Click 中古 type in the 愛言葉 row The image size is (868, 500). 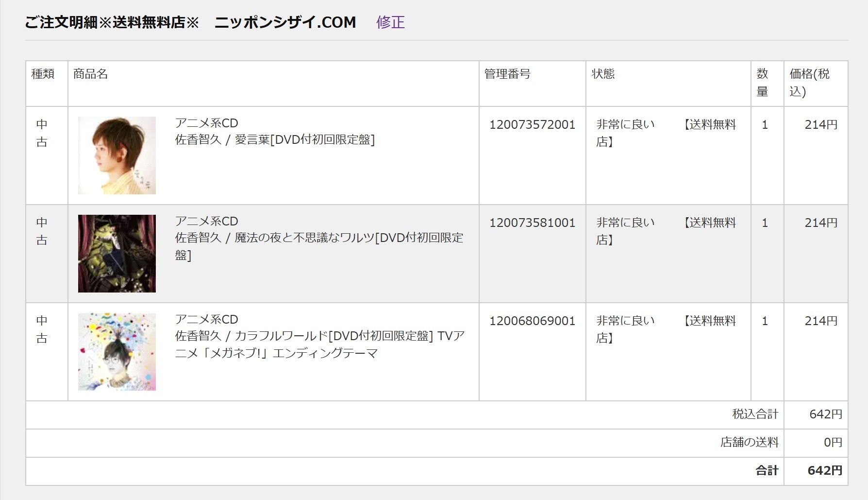click(42, 133)
